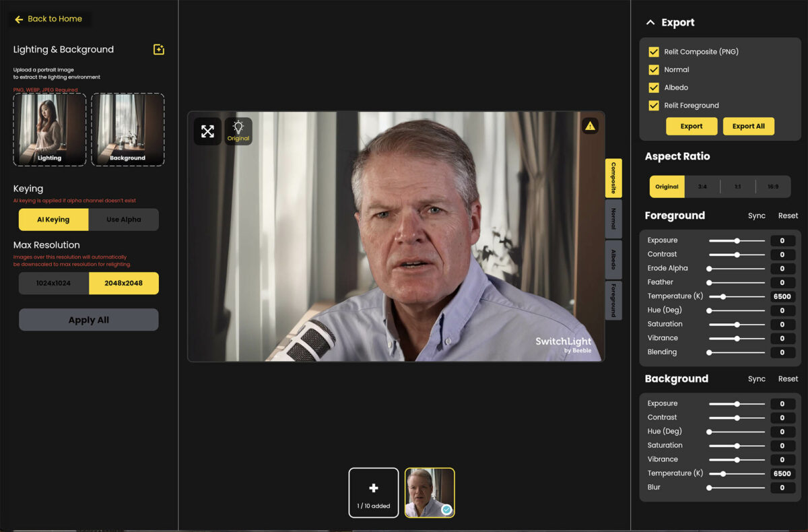Choose the Use Alpha keying option
This screenshot has width=808, height=532.
(x=123, y=220)
